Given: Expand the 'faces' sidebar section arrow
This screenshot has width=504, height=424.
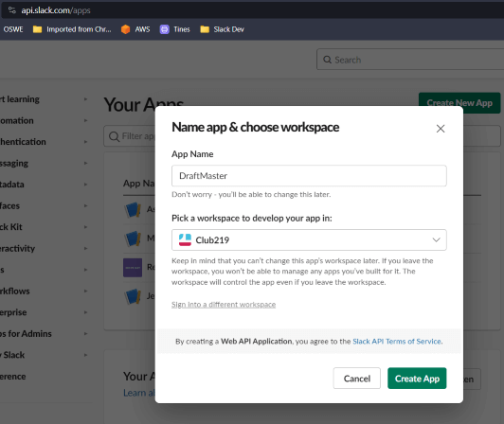Looking at the screenshot, I should [x=85, y=205].
